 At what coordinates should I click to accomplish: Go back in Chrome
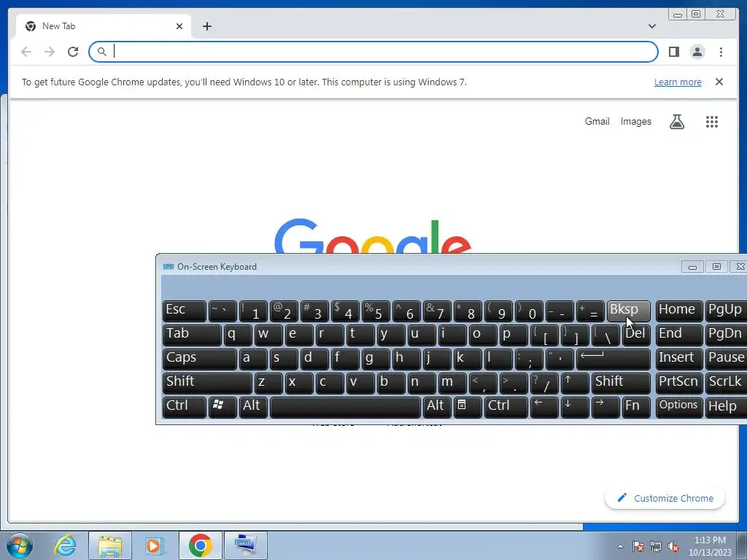26,52
